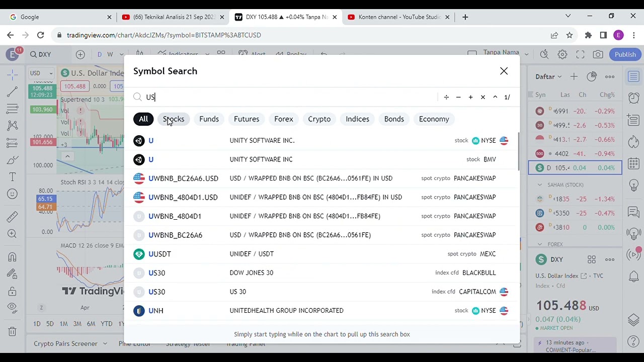Select UnitedHealth Group Incorporated result
644x362 pixels.
[322, 310]
